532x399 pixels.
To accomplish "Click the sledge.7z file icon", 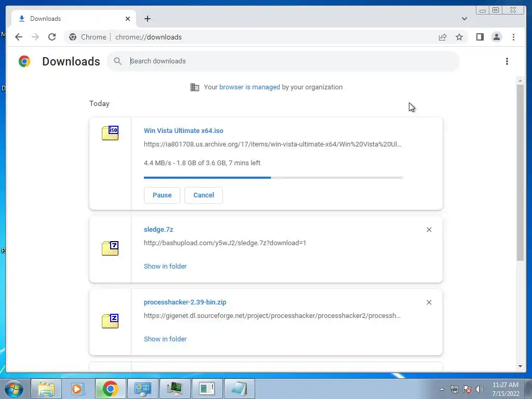I will 110,248.
